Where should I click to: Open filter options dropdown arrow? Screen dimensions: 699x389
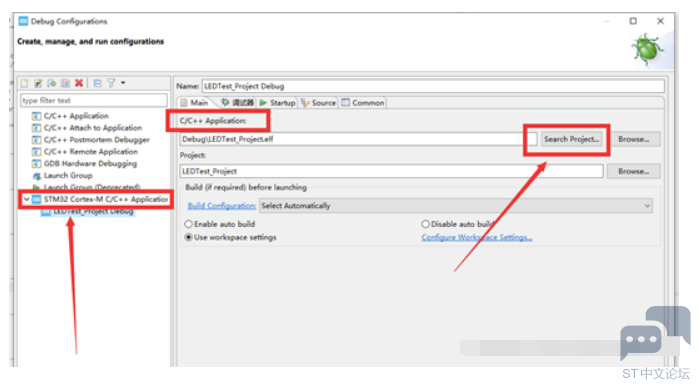click(123, 83)
